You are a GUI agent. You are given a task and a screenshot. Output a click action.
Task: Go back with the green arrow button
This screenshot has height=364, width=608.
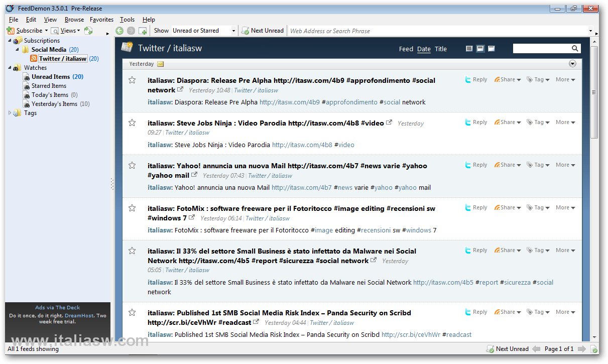click(x=119, y=31)
